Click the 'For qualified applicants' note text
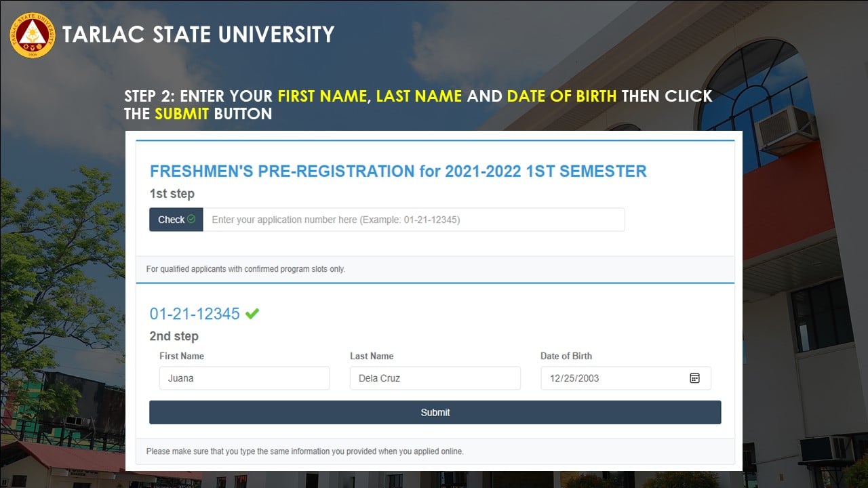This screenshot has width=868, height=488. (x=245, y=269)
